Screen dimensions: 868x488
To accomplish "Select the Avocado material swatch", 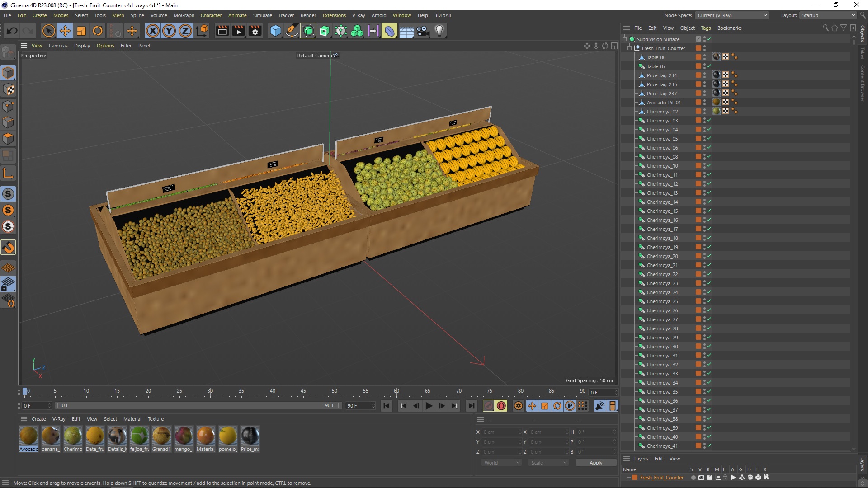I will pyautogui.click(x=28, y=436).
